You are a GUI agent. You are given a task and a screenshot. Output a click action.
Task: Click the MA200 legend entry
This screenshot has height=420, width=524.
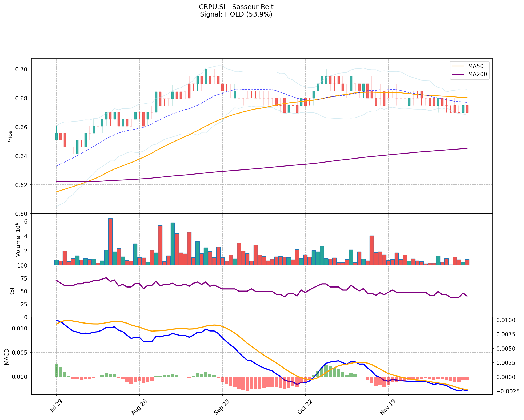pos(477,74)
